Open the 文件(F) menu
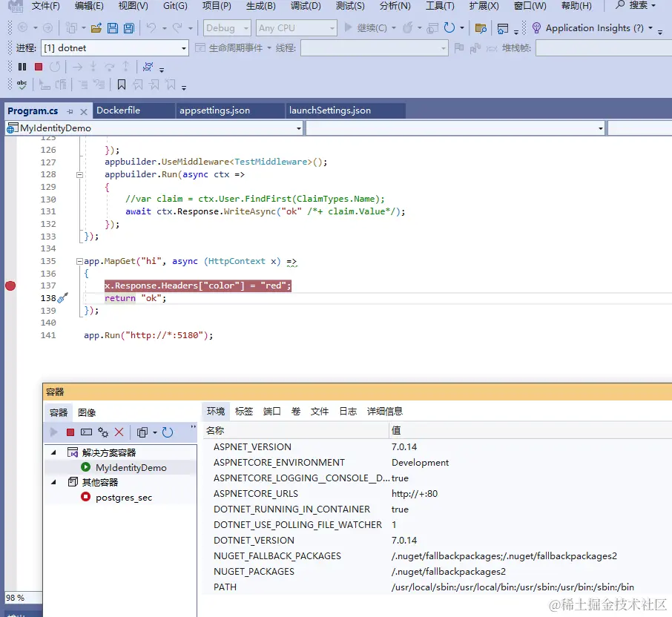 tap(45, 6)
